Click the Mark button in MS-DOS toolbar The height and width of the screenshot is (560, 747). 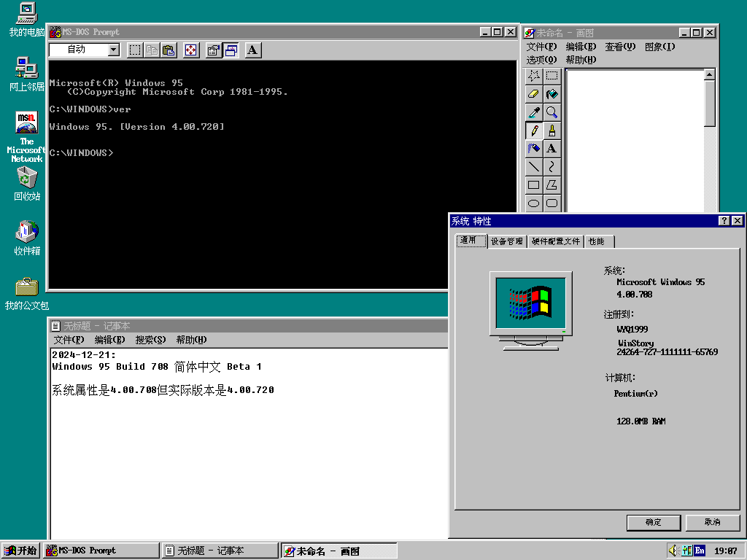[135, 50]
